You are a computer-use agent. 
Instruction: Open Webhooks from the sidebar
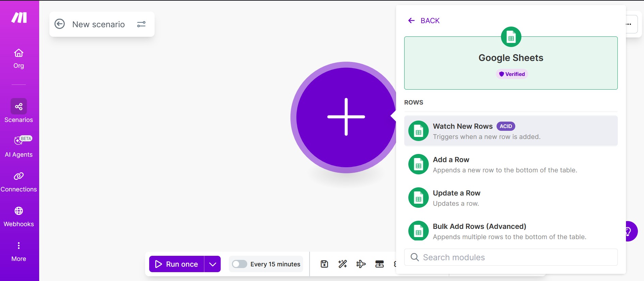19,217
